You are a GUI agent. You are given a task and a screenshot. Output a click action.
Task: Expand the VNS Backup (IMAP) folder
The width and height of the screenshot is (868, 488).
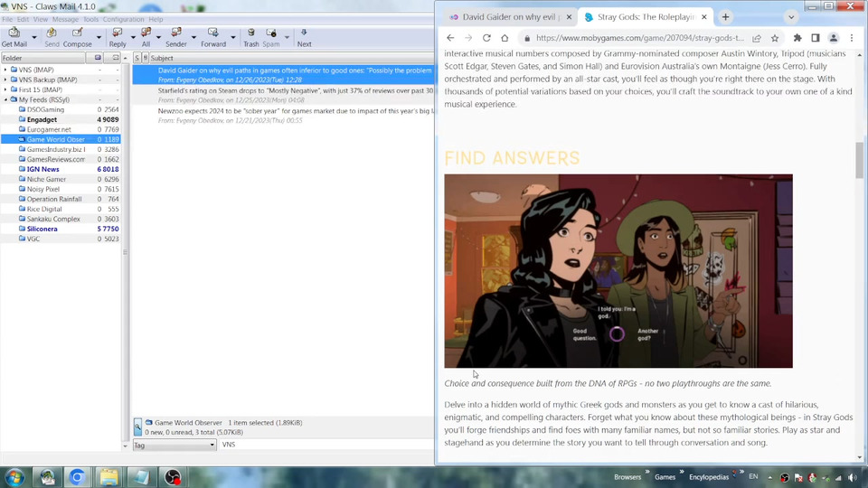pyautogui.click(x=5, y=80)
